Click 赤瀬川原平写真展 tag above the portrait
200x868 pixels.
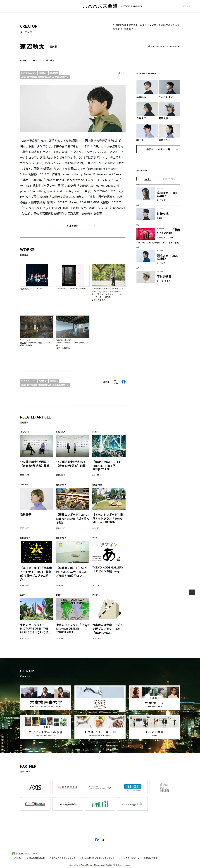45,77
